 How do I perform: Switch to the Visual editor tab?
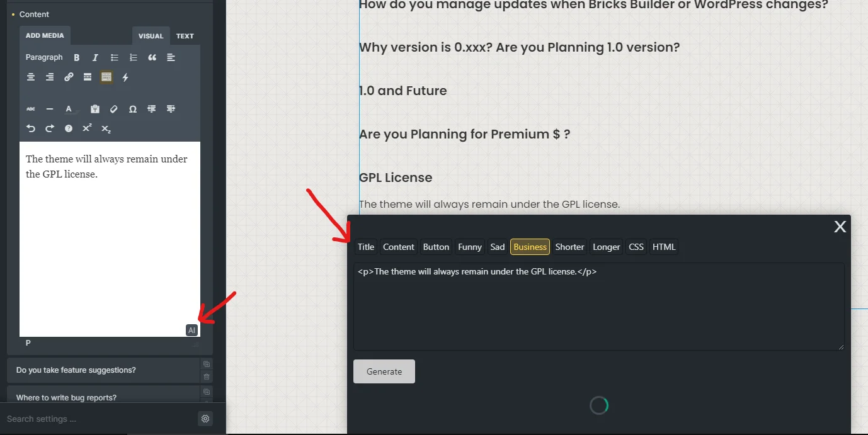pyautogui.click(x=151, y=36)
